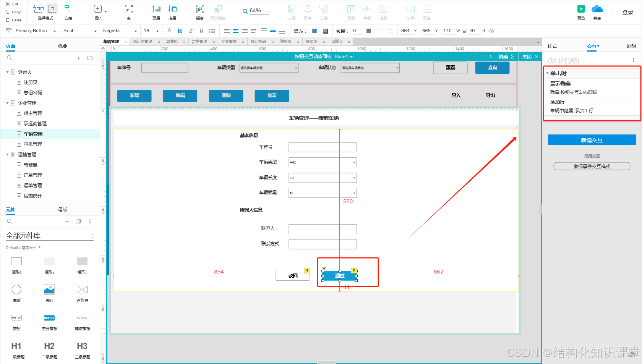Toggle widget visibility eye icon
The width and height of the screenshot is (642, 364).
pos(492,31)
